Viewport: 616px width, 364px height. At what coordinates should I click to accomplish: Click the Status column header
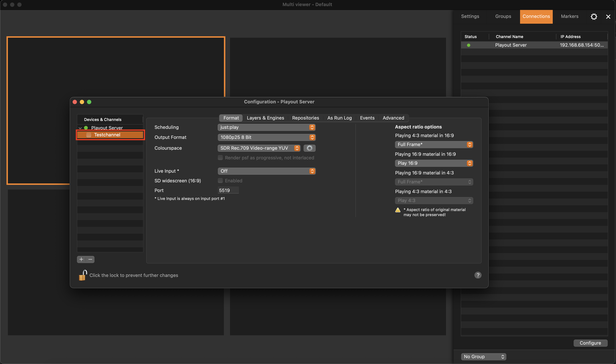(475, 37)
